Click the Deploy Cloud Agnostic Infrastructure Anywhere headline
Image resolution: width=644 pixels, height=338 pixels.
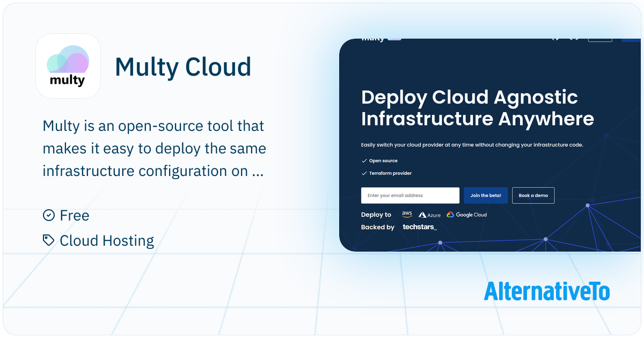click(478, 108)
